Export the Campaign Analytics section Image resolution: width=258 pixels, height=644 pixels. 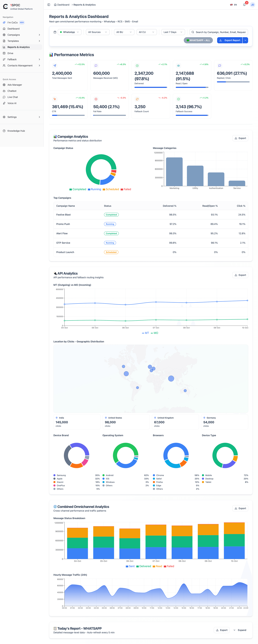pyautogui.click(x=240, y=138)
